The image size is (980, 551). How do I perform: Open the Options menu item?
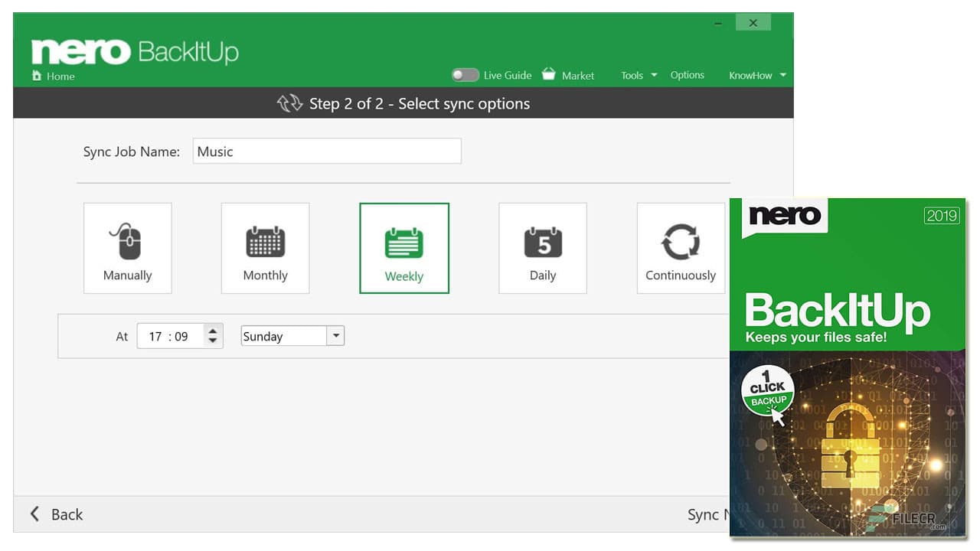tap(687, 75)
